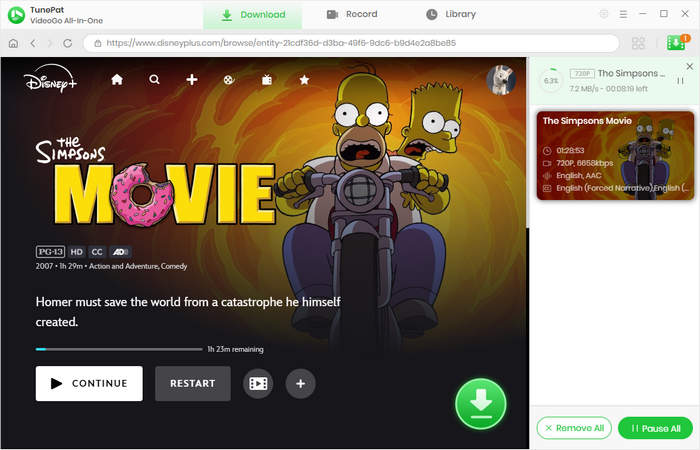Viewport: 700px width, 450px height.
Task: Open the download queue icon with badge
Action: coord(677,43)
